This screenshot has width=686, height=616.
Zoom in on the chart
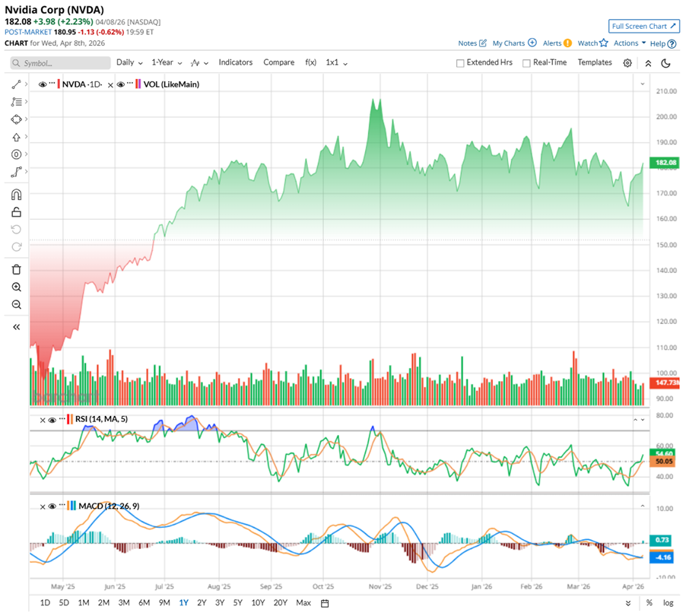(x=16, y=287)
